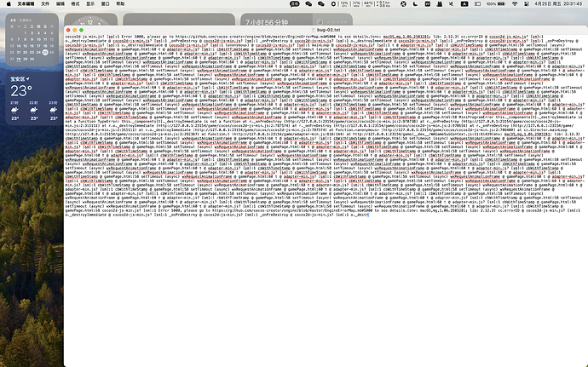Click the hexagon status icon in menu bar
This screenshot has height=367, width=588.
[333, 3]
